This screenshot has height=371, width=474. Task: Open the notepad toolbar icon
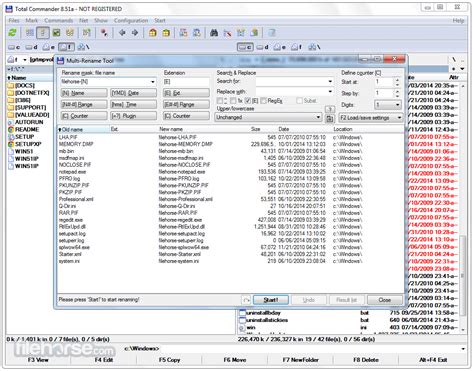click(x=272, y=33)
